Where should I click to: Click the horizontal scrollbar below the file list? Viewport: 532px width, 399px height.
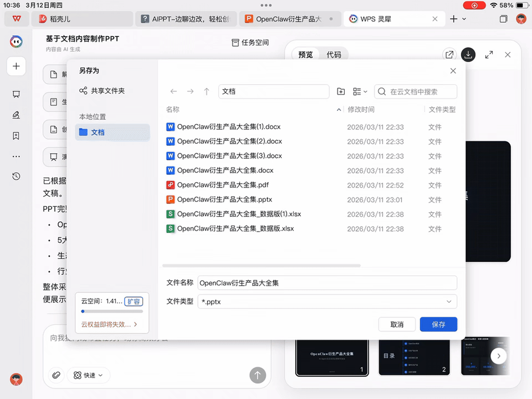261,266
